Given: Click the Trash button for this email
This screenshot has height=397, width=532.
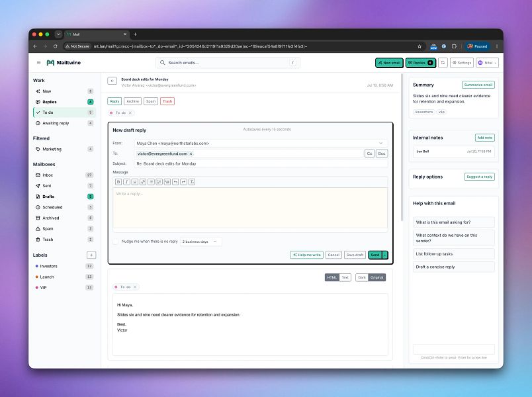Looking at the screenshot, I should 167,101.
